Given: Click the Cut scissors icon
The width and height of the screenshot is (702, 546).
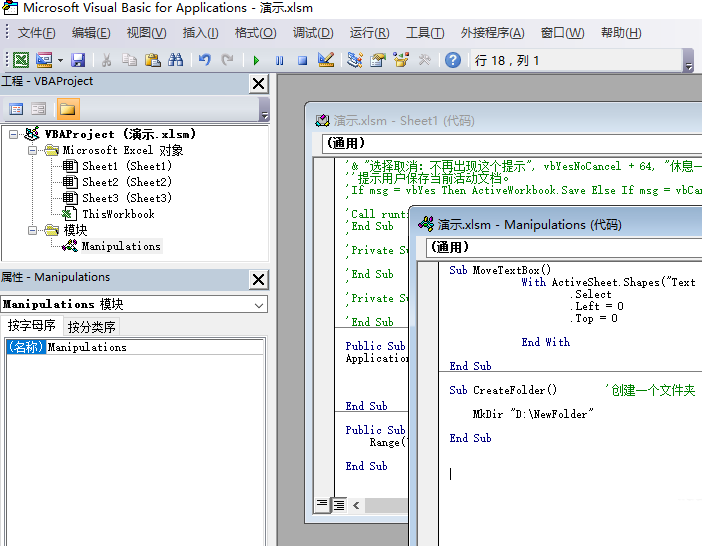Looking at the screenshot, I should click(106, 60).
